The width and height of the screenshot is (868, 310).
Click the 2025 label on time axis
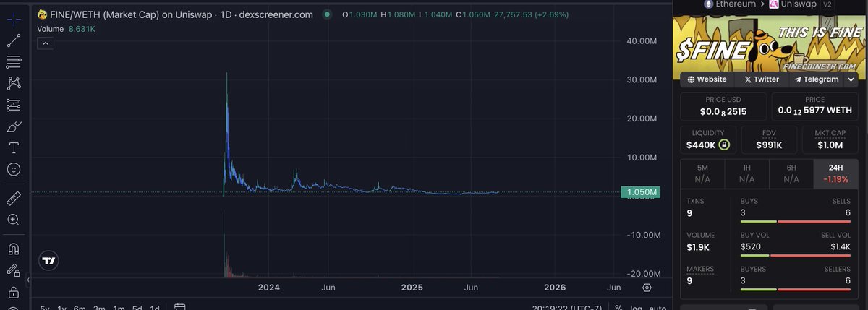point(412,288)
